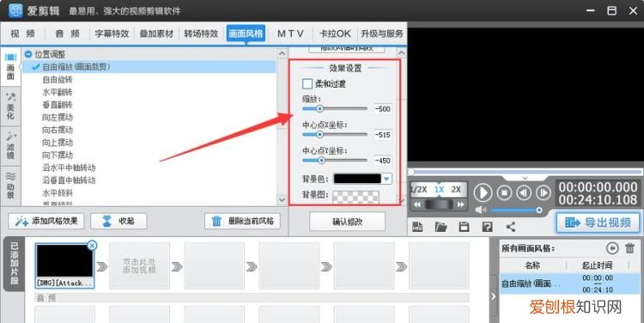
Task: Choose the 向下摆动 effect
Action: (58, 155)
